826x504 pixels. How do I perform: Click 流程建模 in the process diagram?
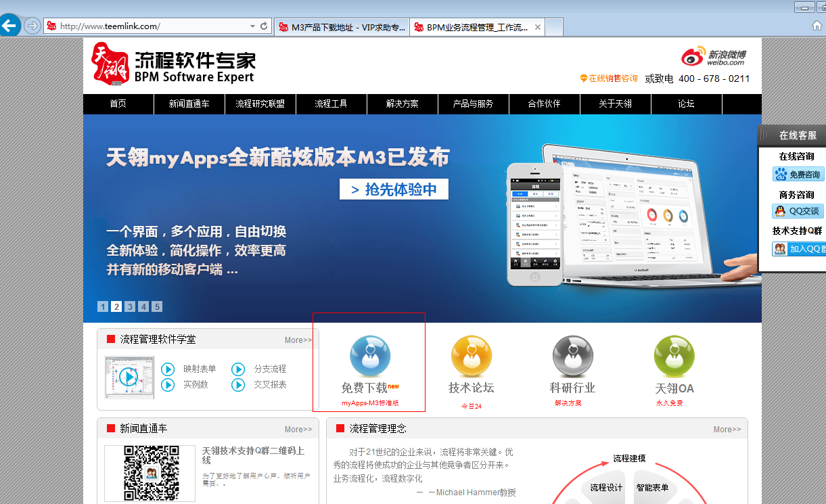point(629,459)
